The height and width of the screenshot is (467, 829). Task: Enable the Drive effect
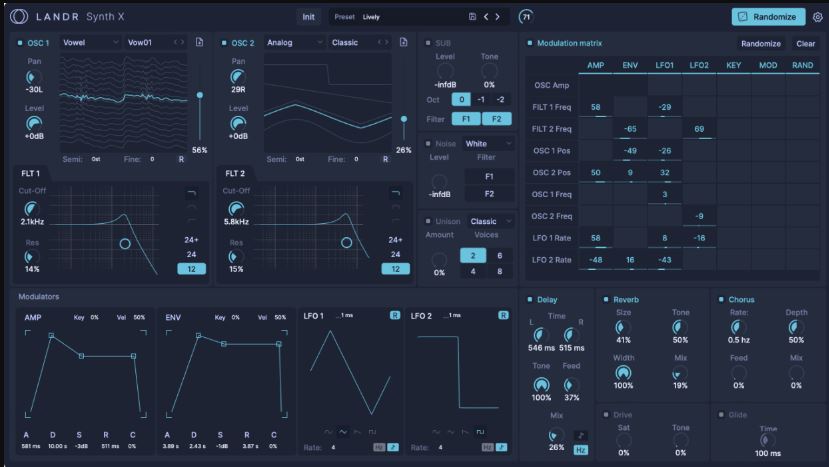tap(605, 415)
